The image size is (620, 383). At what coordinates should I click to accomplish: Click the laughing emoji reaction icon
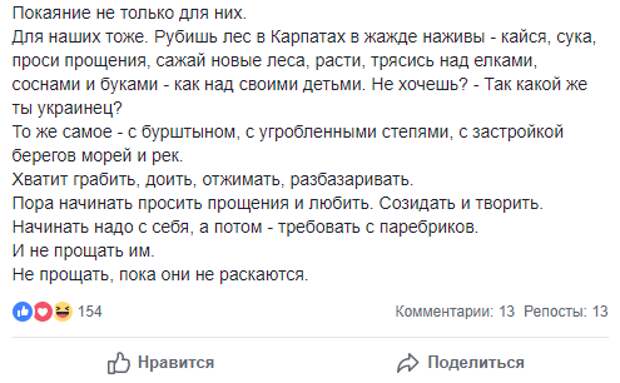[x=63, y=311]
